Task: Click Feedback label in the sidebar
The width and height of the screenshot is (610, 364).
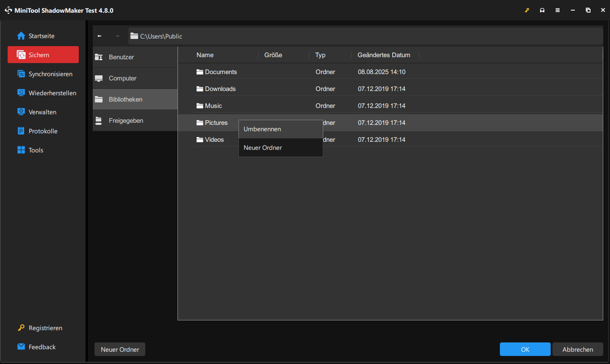Action: coord(42,347)
